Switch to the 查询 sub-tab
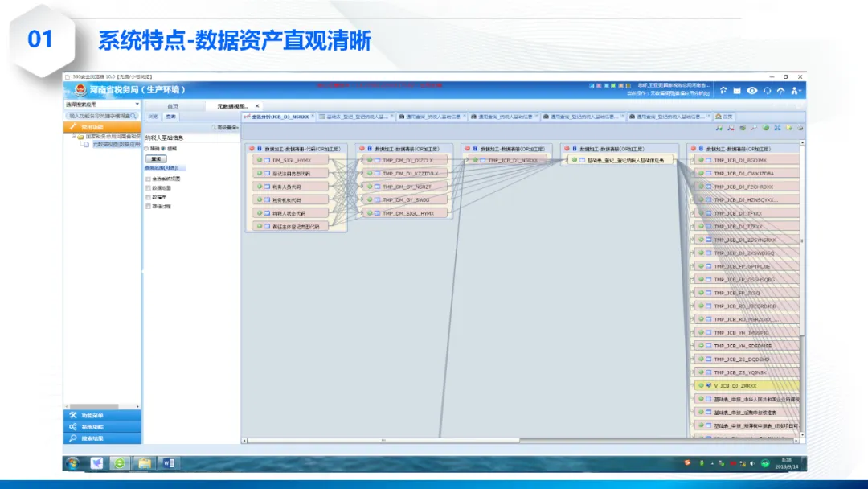The image size is (868, 489). click(x=171, y=117)
